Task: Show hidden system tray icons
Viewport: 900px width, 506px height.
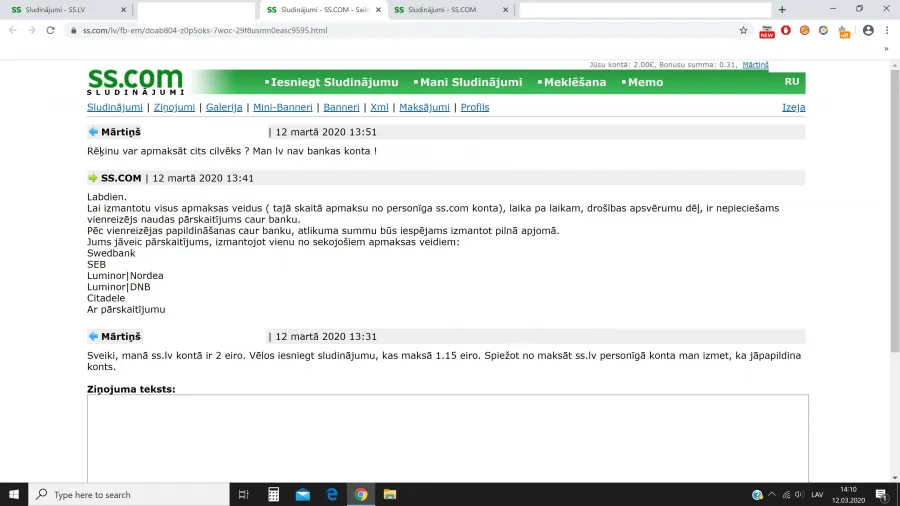Action: 772,495
